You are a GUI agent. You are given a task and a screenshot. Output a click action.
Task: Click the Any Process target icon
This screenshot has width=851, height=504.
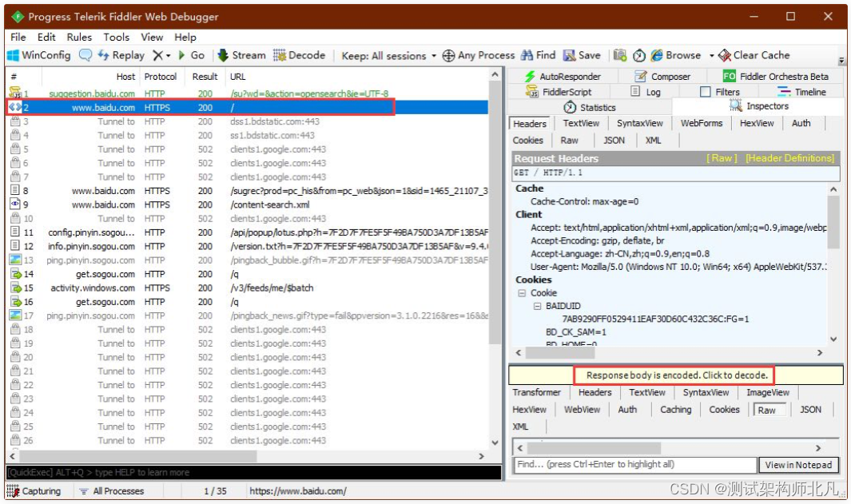(448, 55)
